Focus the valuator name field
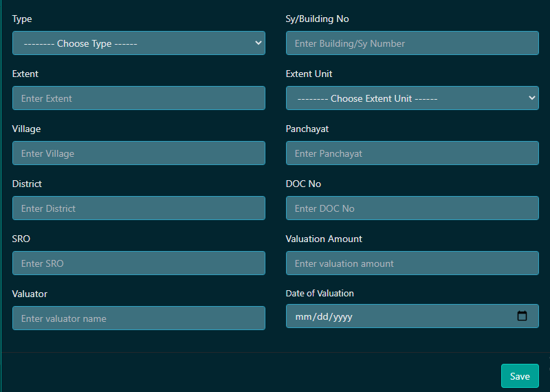 click(139, 318)
